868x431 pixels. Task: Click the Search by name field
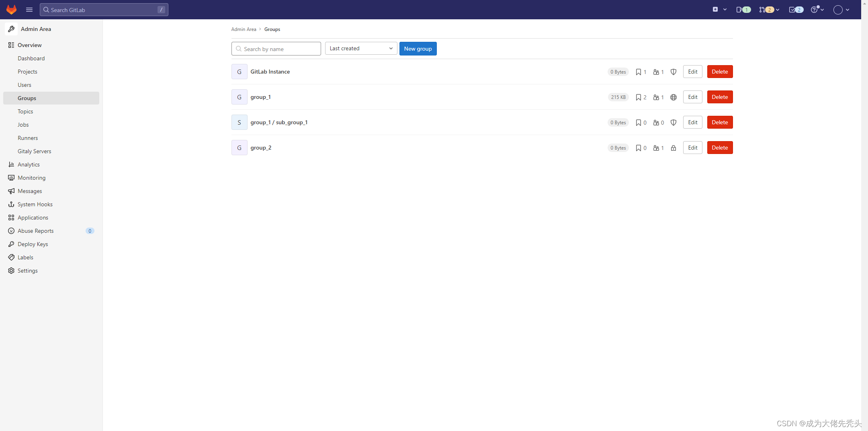pyautogui.click(x=276, y=49)
